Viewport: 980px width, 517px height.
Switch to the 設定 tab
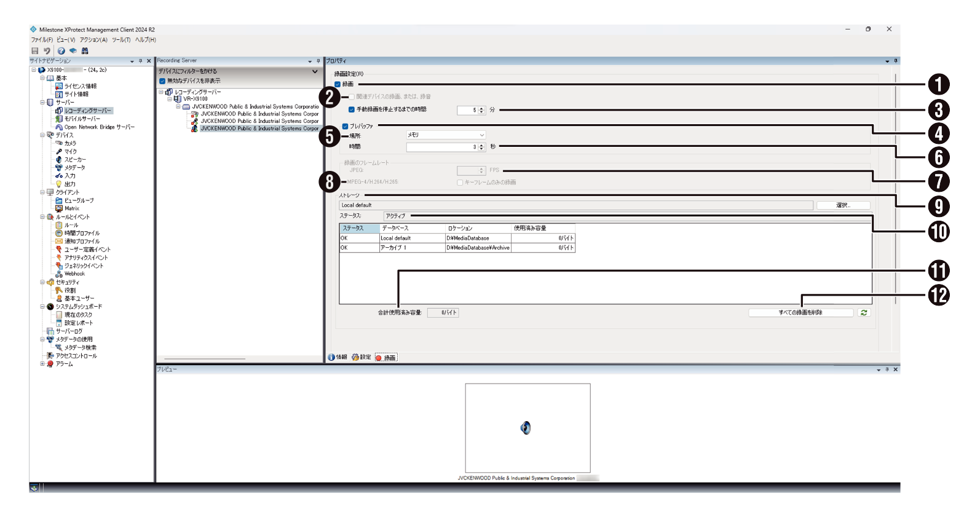coord(362,357)
